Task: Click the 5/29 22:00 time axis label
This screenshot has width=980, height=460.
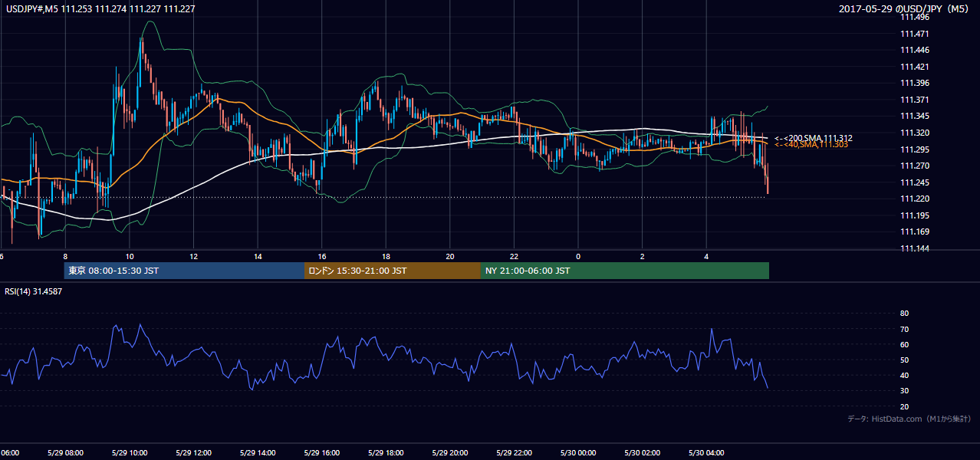Action: [x=514, y=452]
